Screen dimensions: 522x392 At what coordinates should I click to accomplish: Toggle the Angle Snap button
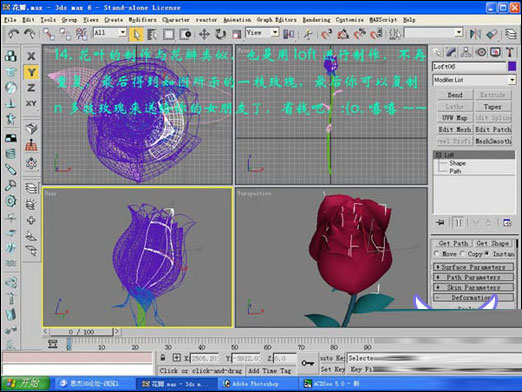(343, 34)
